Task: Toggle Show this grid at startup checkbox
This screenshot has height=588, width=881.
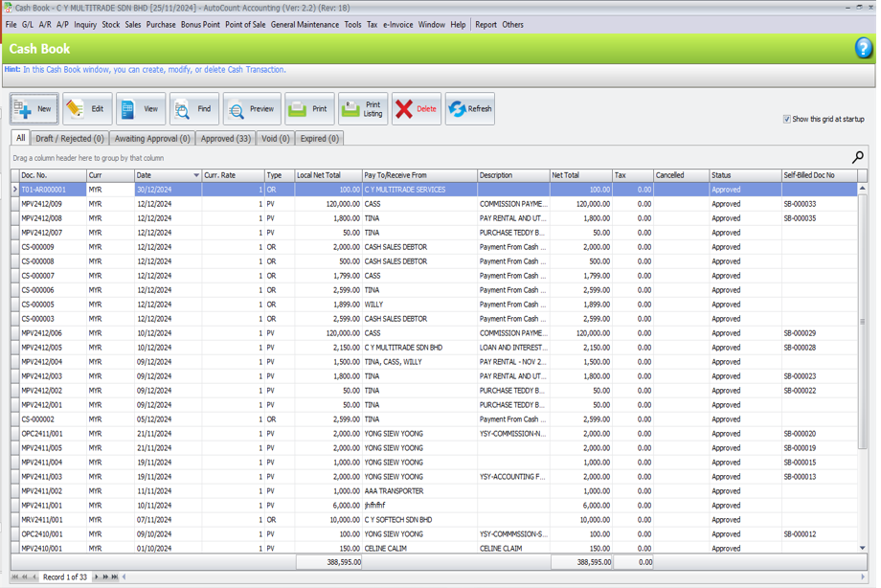Action: 787,120
